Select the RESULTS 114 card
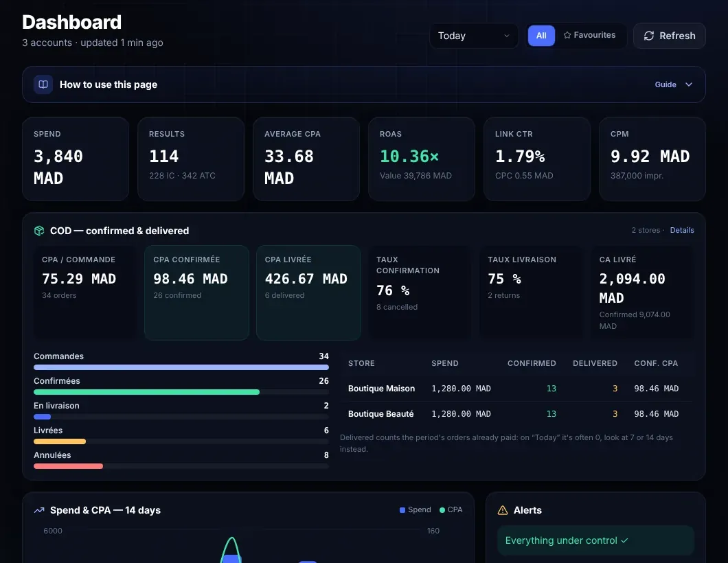Image resolution: width=728 pixels, height=563 pixels. (191, 159)
